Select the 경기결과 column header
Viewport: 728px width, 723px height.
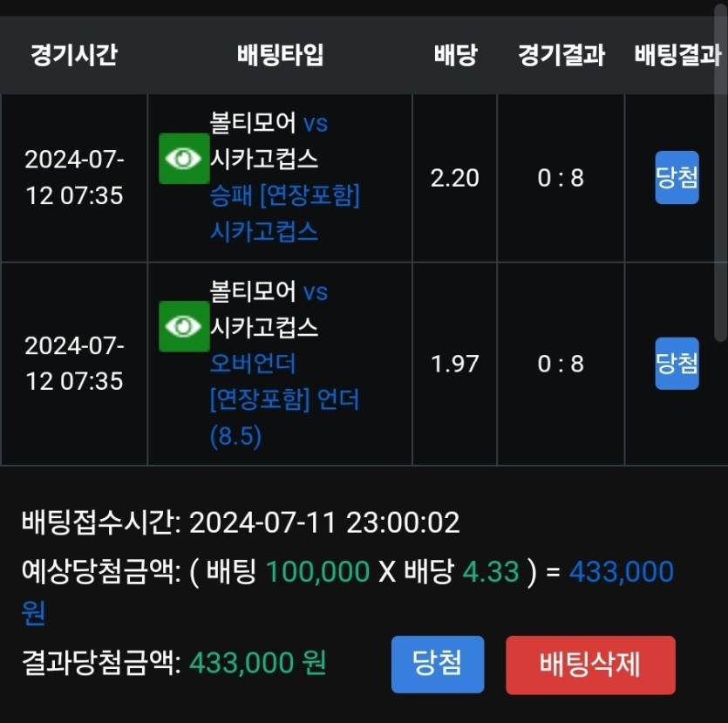[561, 55]
